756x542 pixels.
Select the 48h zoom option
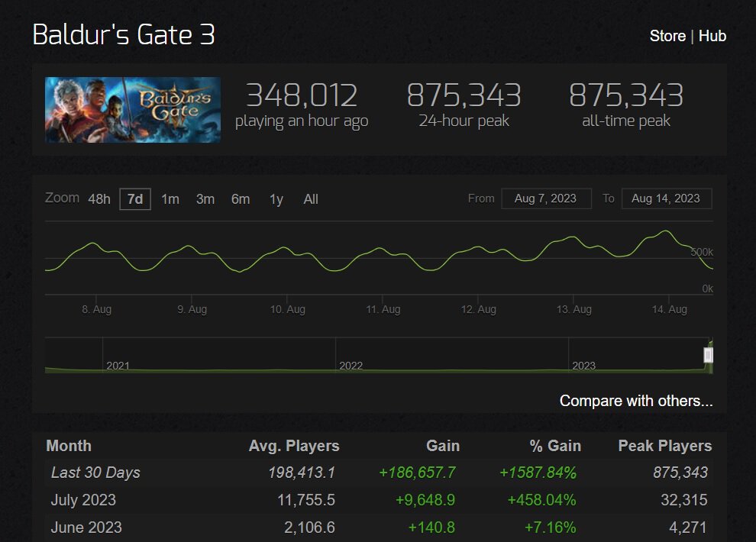pos(99,199)
